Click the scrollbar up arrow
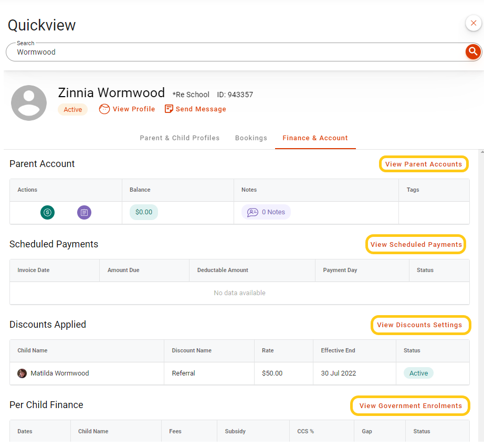This screenshot has width=484, height=448. pos(482,152)
